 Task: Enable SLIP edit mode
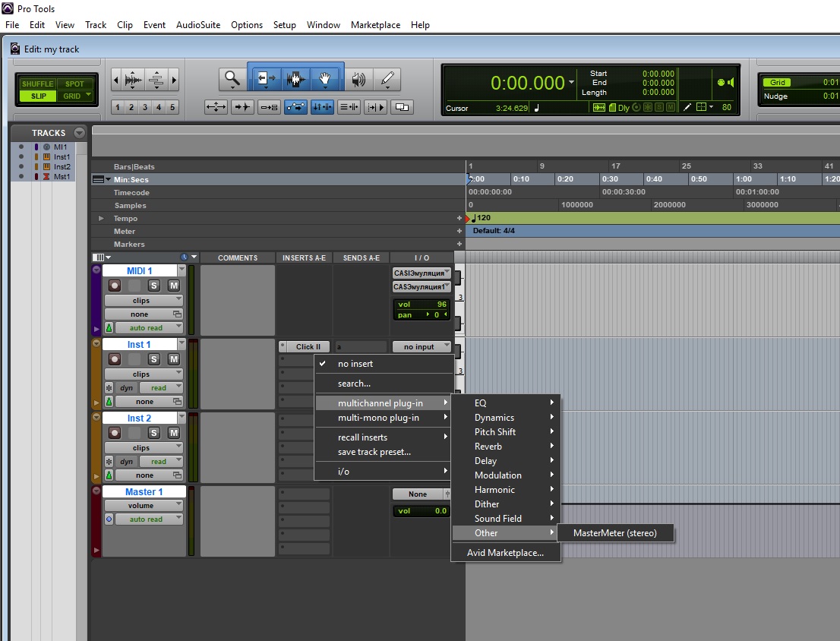coord(38,96)
